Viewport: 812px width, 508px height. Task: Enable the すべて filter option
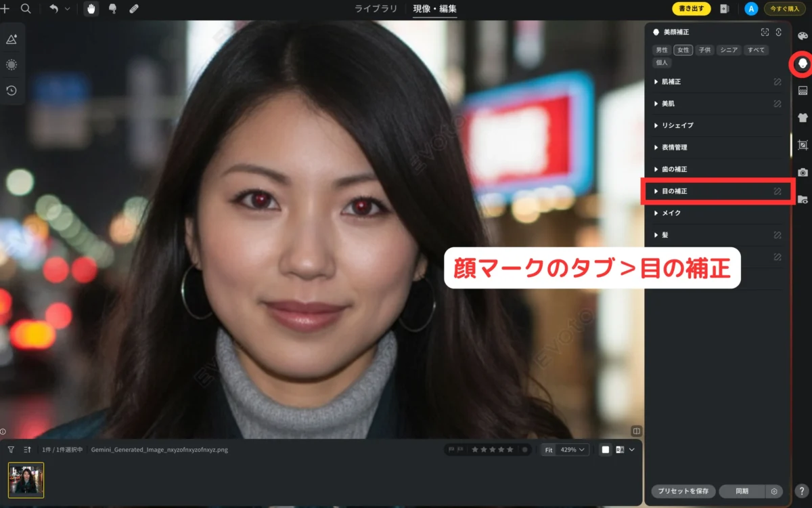pyautogui.click(x=756, y=49)
